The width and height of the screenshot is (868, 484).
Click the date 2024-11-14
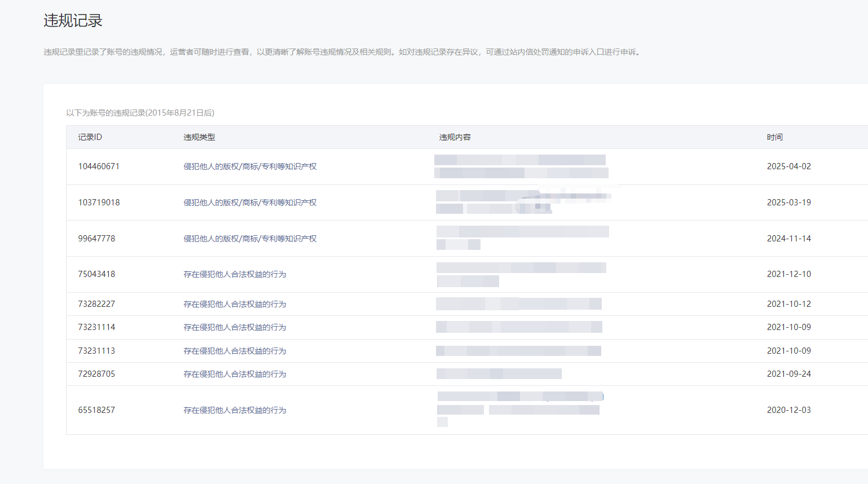coord(788,239)
